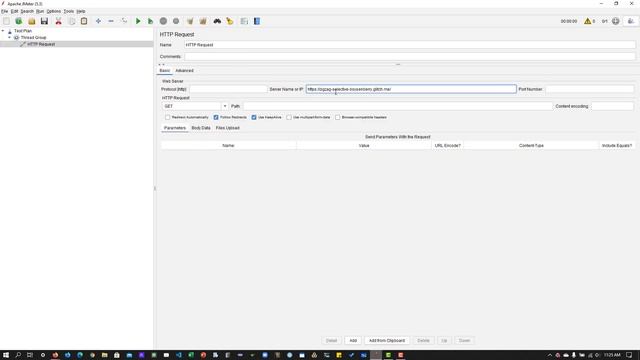The image size is (640, 360).
Task: Start the test with the green play icon
Action: tap(138, 21)
